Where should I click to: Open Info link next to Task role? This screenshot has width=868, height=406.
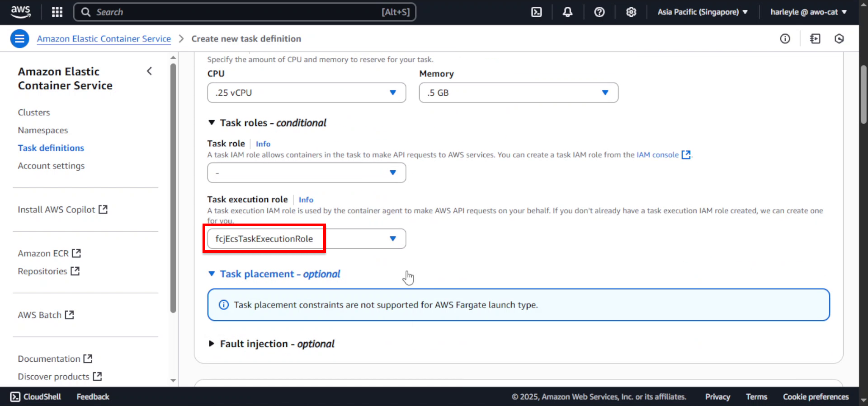[263, 144]
